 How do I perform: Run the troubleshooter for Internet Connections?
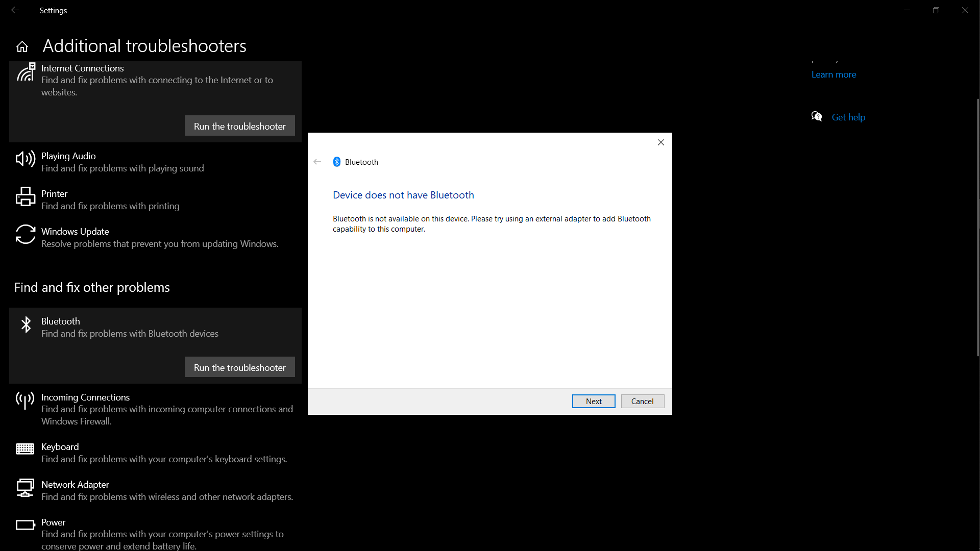(x=240, y=126)
